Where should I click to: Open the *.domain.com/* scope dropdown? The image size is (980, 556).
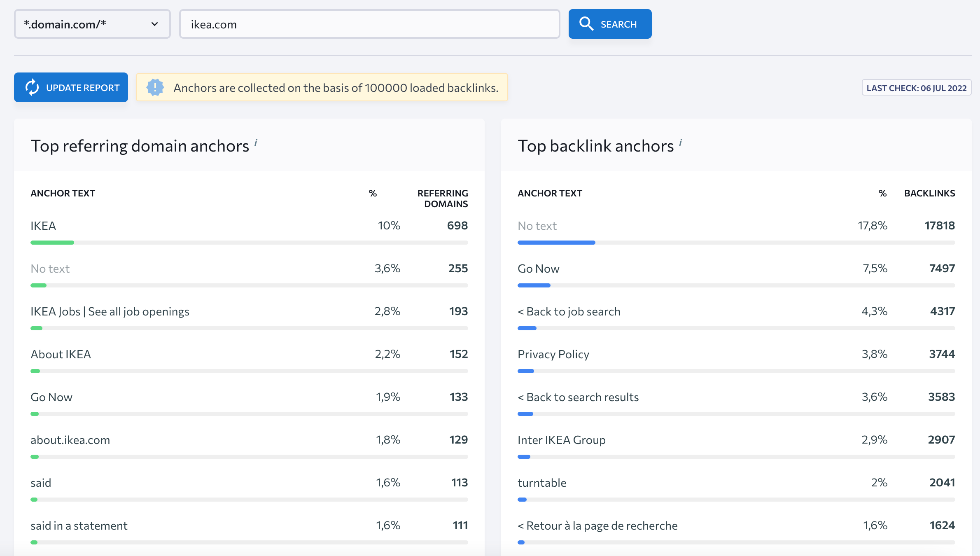pos(92,24)
